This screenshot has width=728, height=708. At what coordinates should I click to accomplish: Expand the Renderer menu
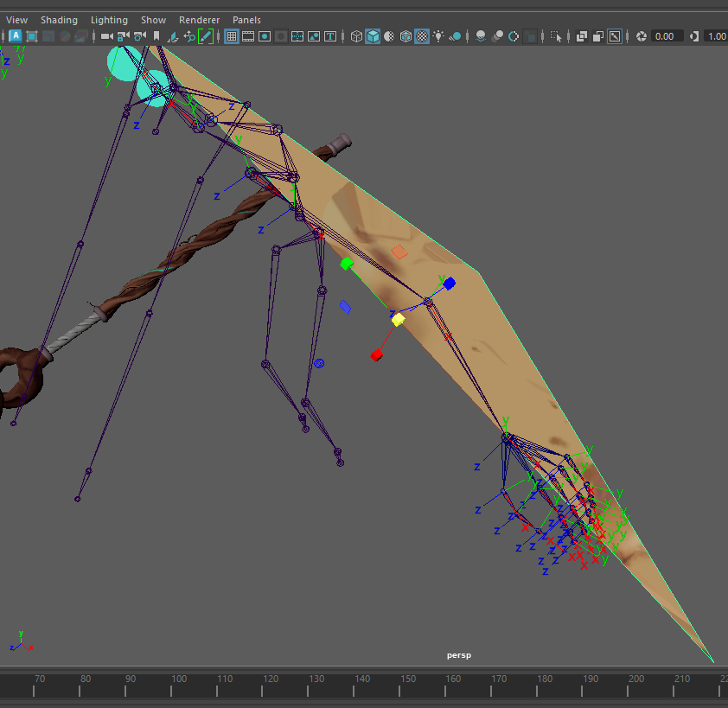coord(199,20)
